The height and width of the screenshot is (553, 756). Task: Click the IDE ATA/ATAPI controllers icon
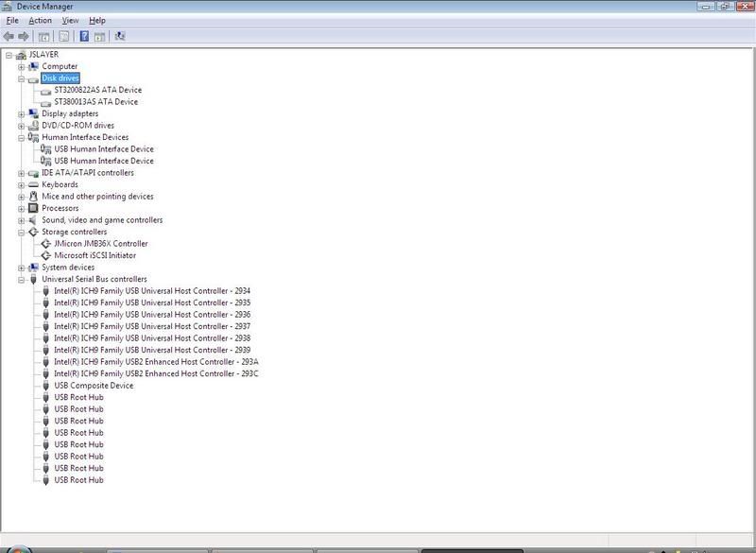point(33,173)
